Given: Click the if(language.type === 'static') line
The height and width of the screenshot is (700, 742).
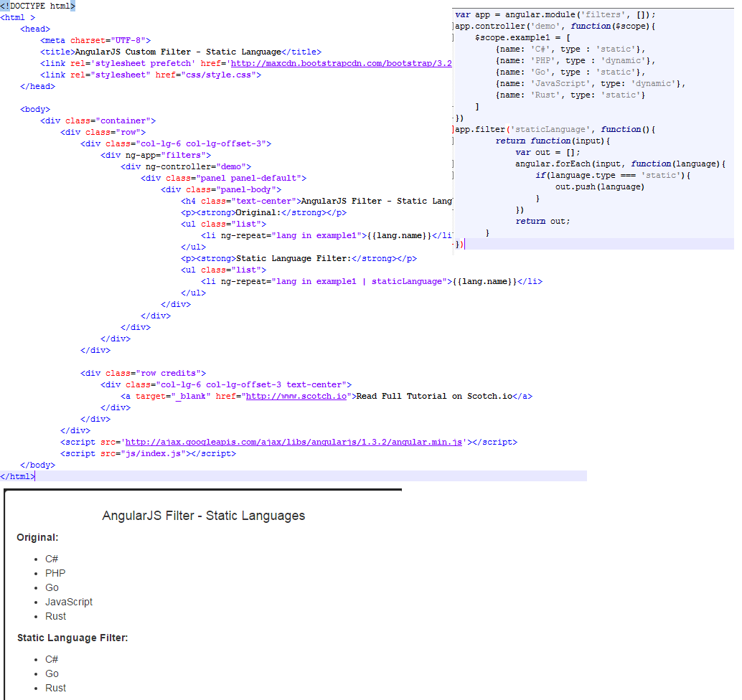Looking at the screenshot, I should (614, 176).
